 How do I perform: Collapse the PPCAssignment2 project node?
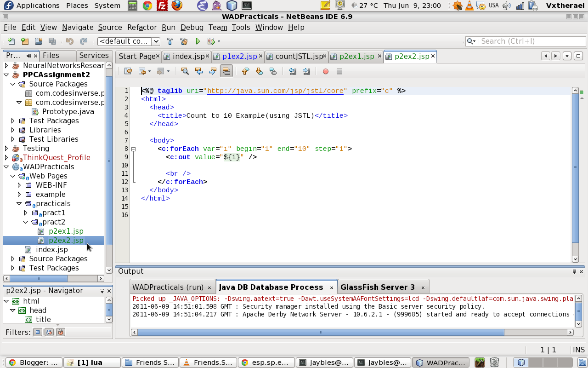point(6,75)
